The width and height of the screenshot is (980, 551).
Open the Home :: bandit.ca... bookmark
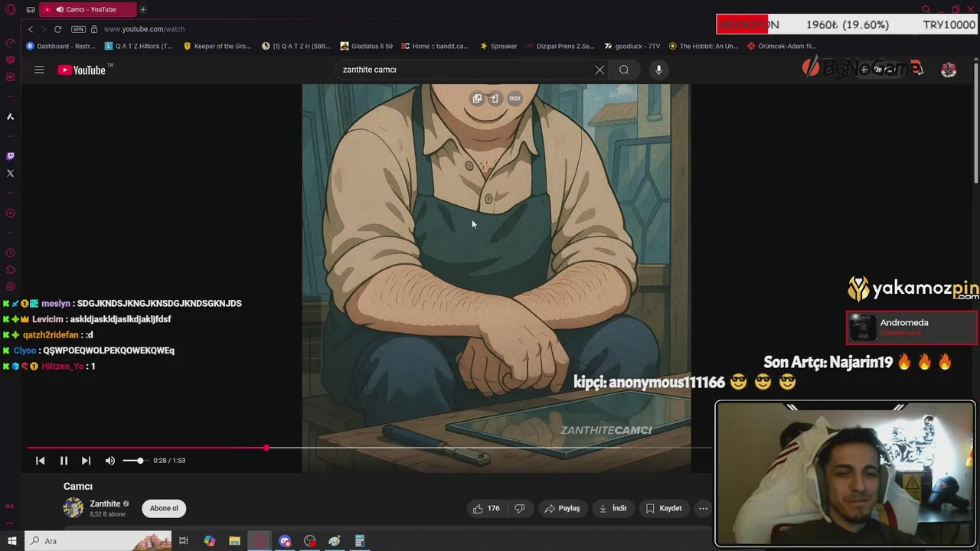436,46
